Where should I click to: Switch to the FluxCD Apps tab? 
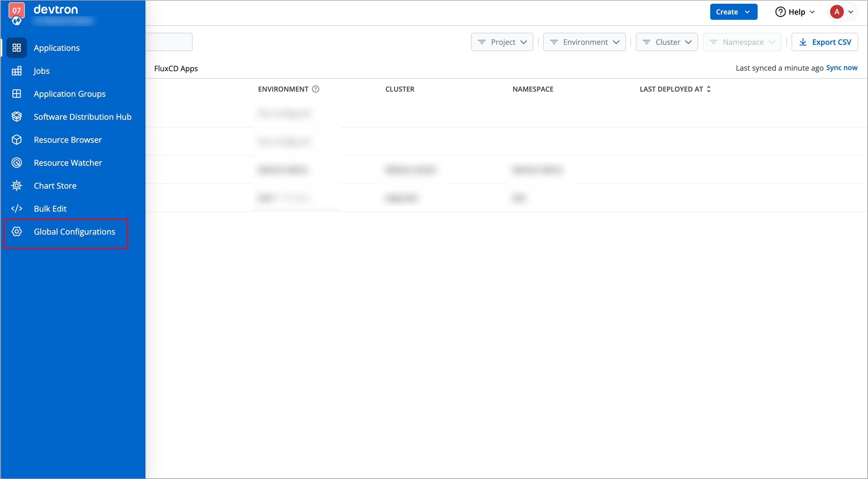click(176, 69)
